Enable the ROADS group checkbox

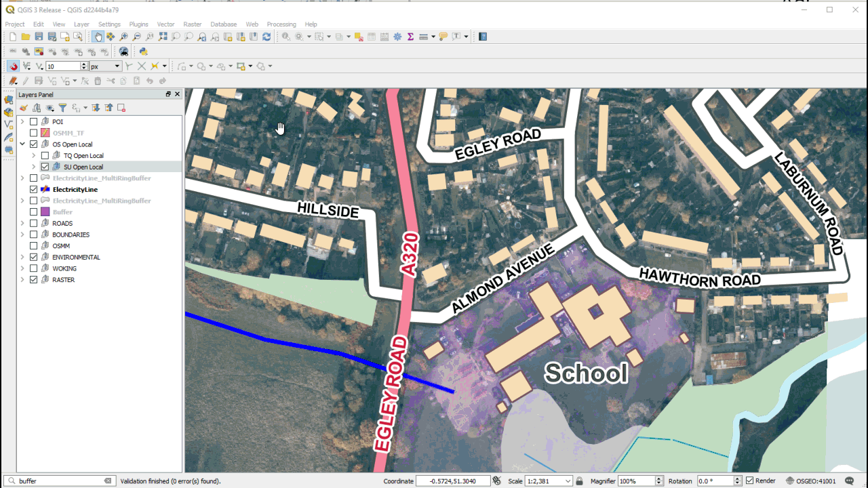pos(33,223)
